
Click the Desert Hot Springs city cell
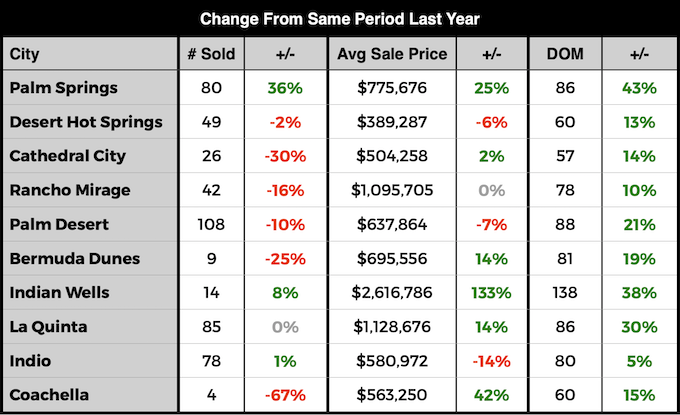coord(85,122)
